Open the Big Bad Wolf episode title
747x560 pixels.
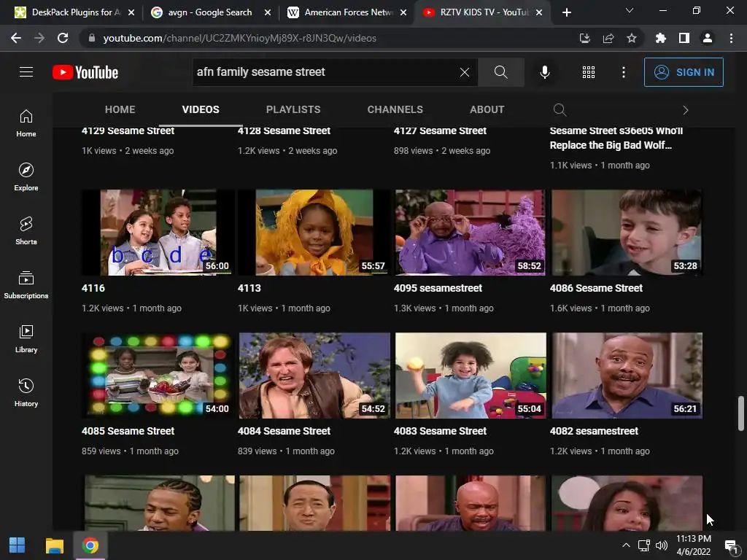(616, 138)
